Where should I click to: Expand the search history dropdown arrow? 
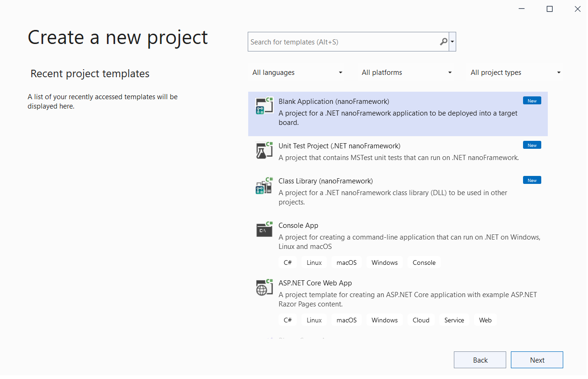[452, 42]
